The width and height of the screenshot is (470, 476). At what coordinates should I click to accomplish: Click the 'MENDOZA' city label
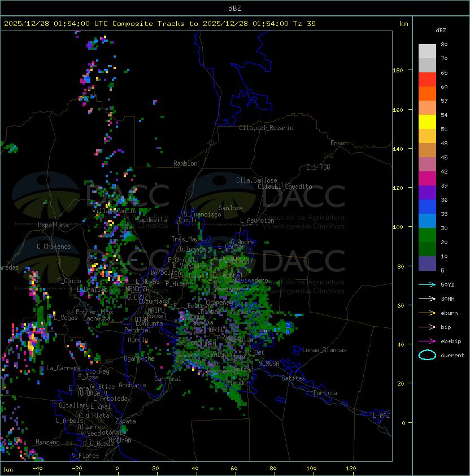[137, 289]
